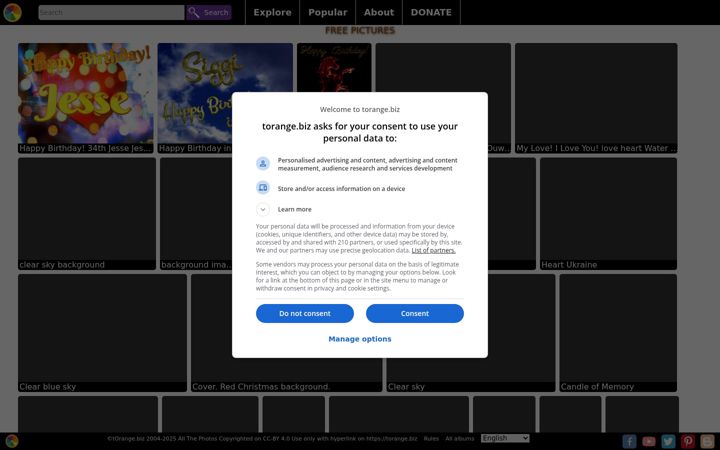Open the Pinterest icon in footer
Screen dimensions: 720x450
[x=688, y=441]
